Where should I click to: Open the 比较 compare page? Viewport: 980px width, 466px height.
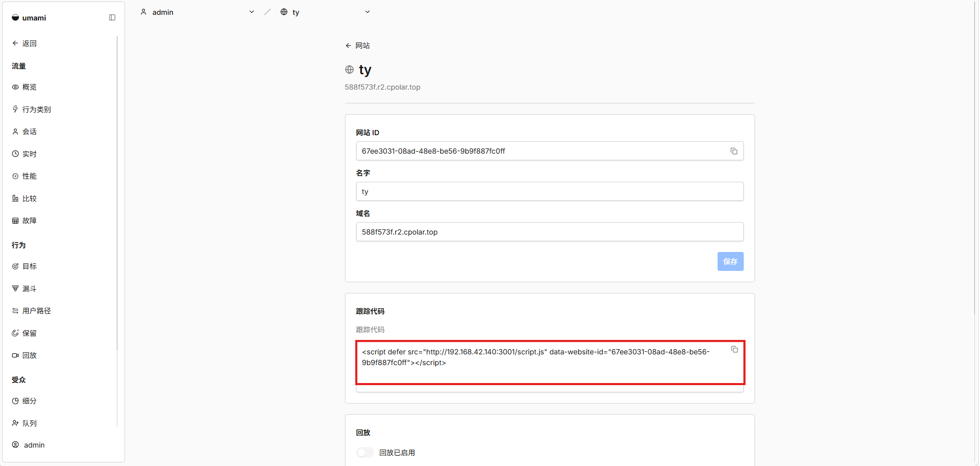click(x=25, y=199)
